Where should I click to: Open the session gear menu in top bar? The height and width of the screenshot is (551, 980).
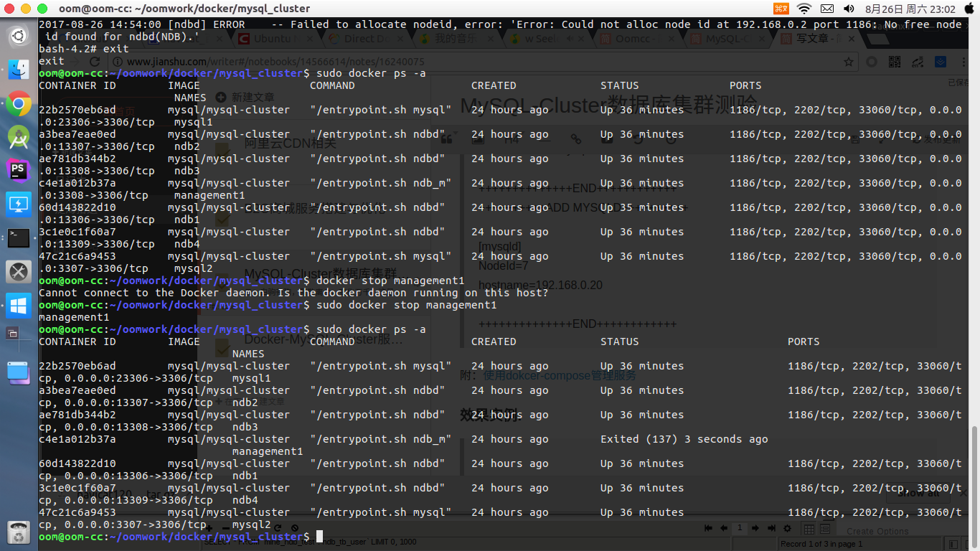tap(968, 9)
